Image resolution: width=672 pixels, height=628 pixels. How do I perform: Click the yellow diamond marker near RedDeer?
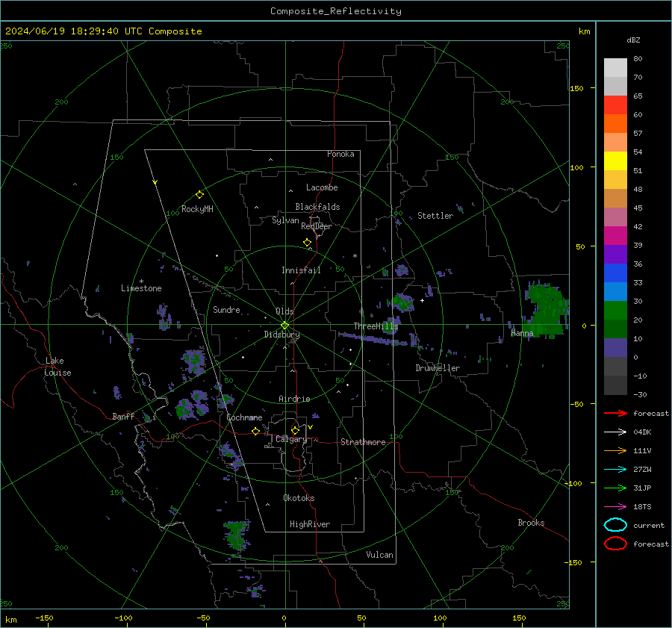pyautogui.click(x=308, y=243)
